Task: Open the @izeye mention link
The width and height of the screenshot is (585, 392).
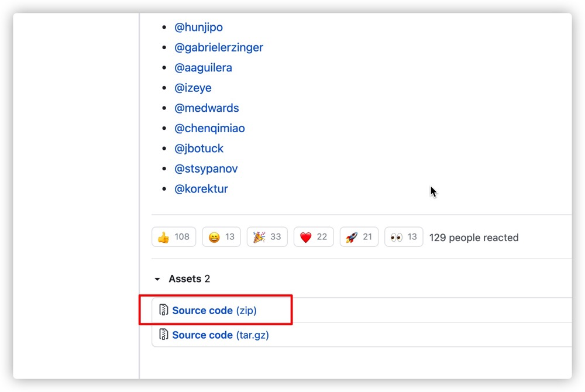Action: click(193, 88)
